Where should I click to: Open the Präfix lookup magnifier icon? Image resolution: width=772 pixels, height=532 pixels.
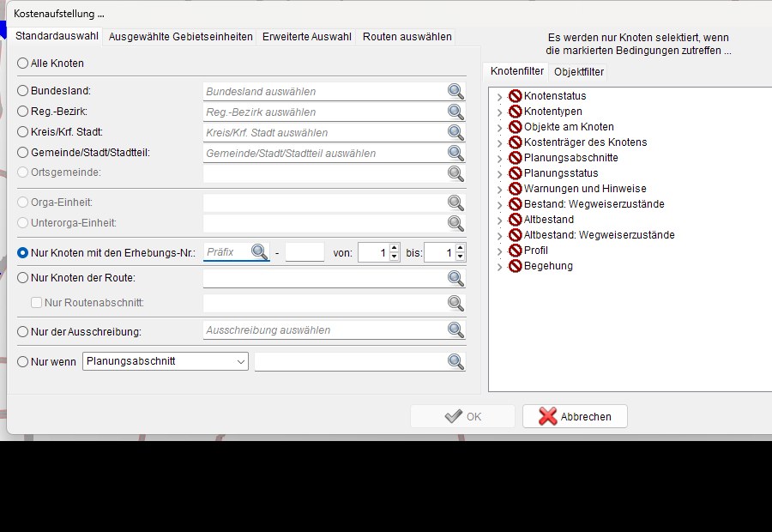point(259,251)
